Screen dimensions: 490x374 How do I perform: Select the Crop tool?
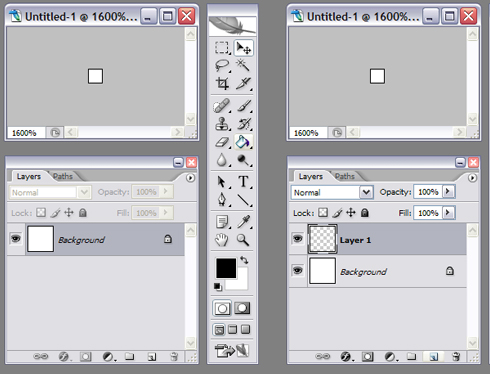tap(222, 83)
